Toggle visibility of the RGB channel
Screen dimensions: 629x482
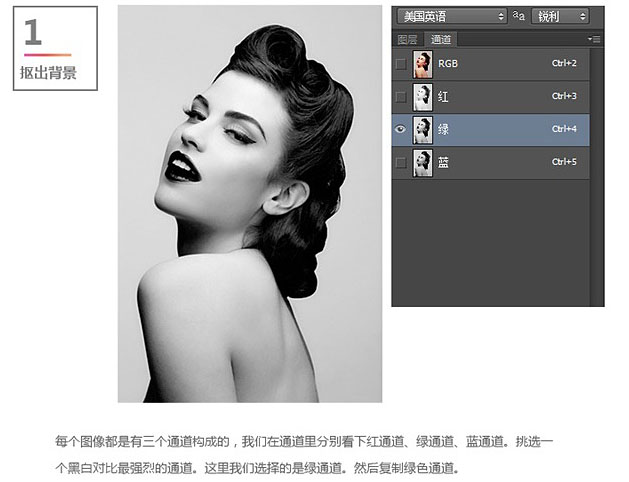pyautogui.click(x=400, y=64)
